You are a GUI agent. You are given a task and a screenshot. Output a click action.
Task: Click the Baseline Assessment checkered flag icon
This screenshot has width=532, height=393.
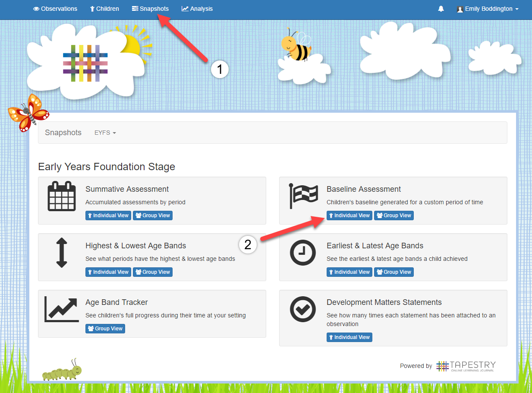pyautogui.click(x=303, y=196)
